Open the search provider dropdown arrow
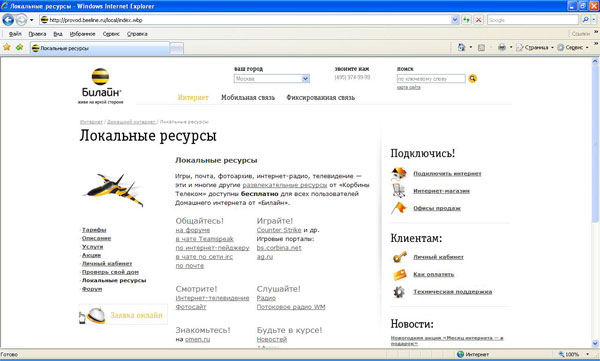 pos(594,20)
